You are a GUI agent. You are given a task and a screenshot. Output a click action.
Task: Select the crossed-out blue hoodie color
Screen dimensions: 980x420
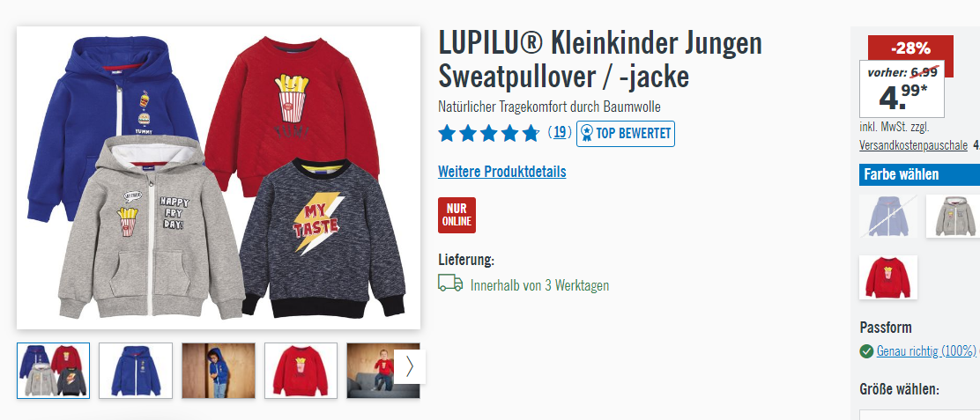pos(888,216)
